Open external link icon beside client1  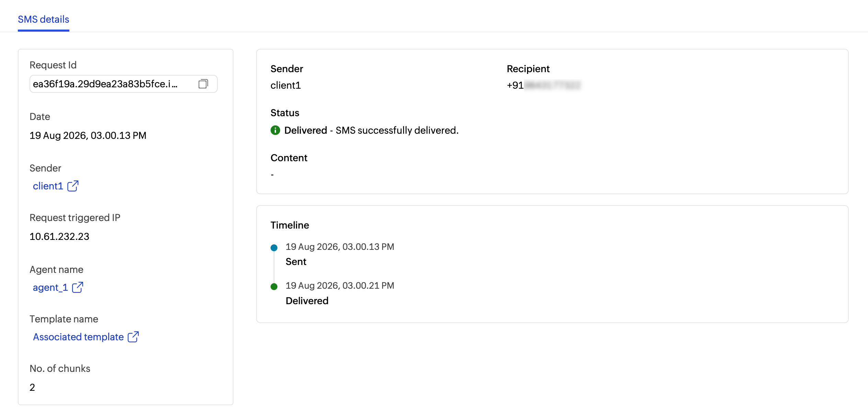[73, 186]
